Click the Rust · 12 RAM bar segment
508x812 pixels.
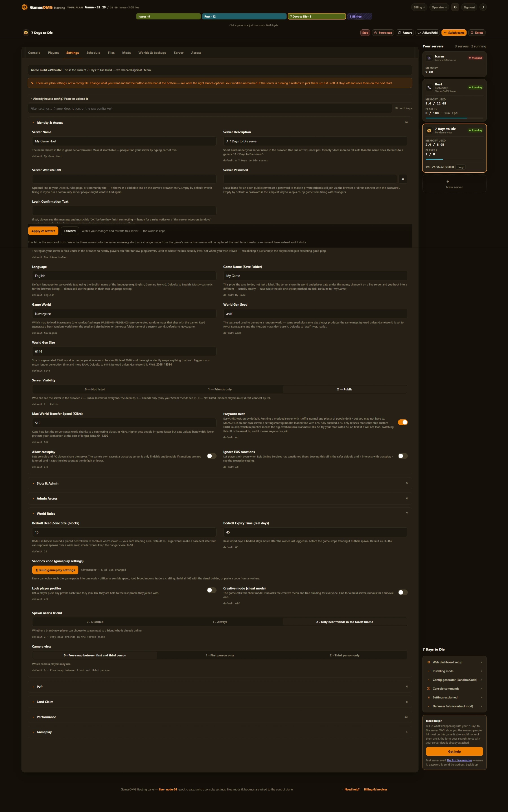click(x=244, y=16)
